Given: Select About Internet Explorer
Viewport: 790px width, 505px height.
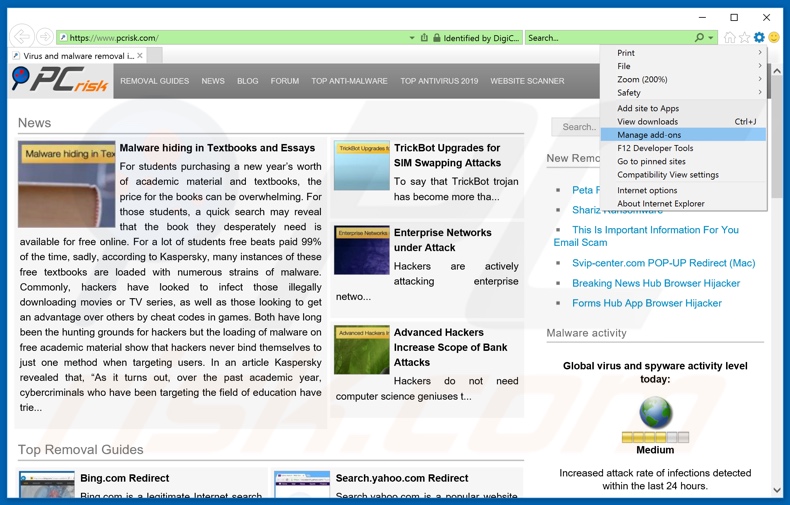Looking at the screenshot, I should tap(683, 203).
